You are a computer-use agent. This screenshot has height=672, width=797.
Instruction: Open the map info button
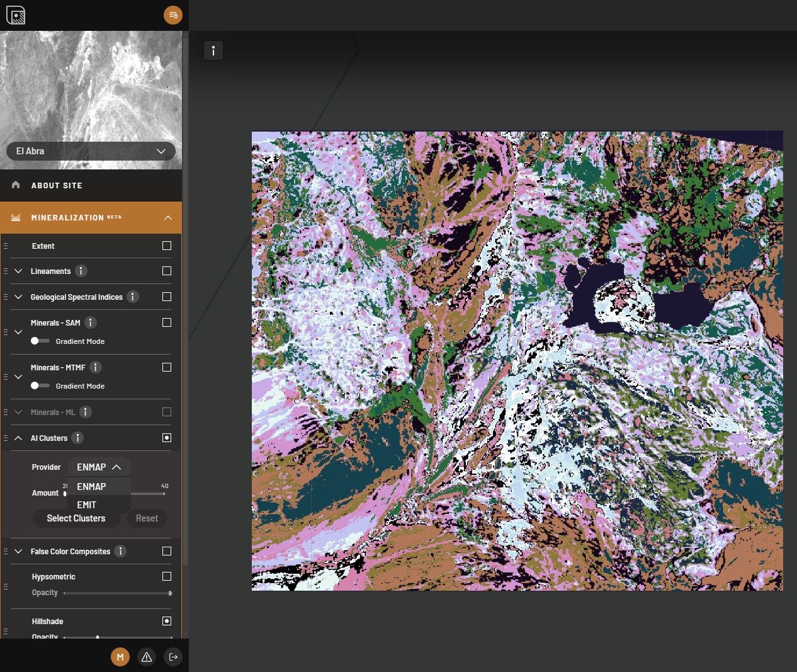(213, 50)
